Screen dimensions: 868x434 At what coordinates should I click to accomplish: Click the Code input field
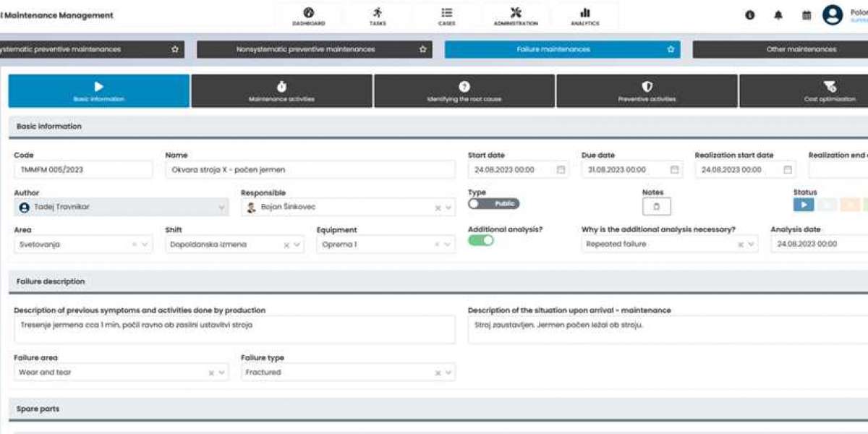pos(83,170)
